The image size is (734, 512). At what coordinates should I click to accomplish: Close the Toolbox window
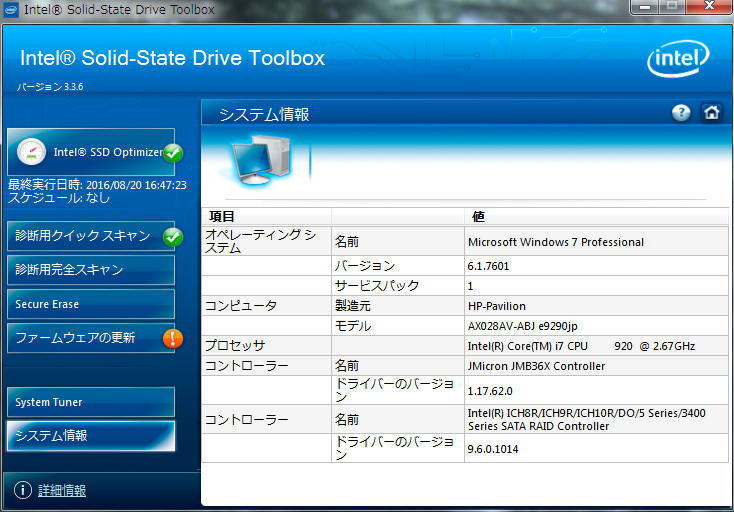[709, 7]
